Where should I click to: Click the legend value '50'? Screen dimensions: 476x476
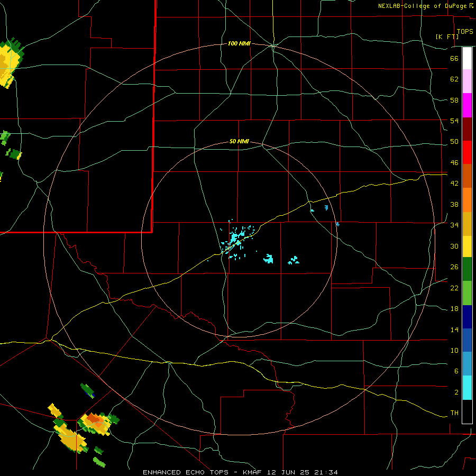(x=454, y=142)
